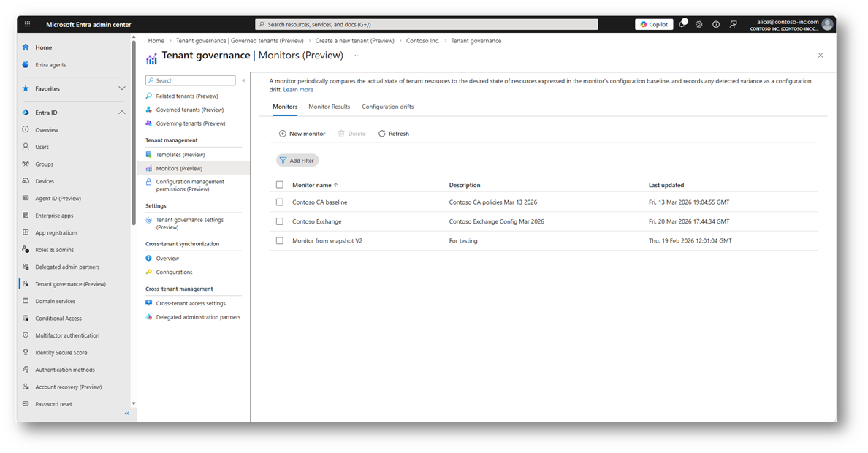
Task: Check the Contoso CA baseline checkbox
Action: (x=280, y=202)
